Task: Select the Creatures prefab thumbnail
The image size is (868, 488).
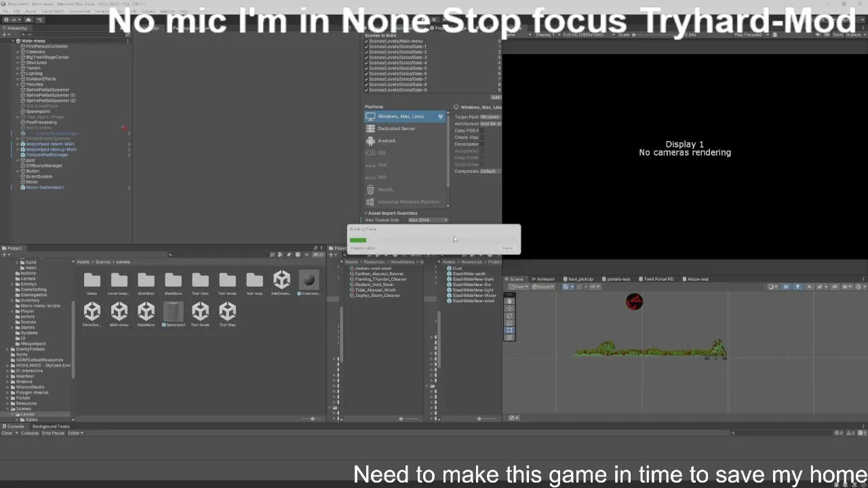Action: (309, 281)
